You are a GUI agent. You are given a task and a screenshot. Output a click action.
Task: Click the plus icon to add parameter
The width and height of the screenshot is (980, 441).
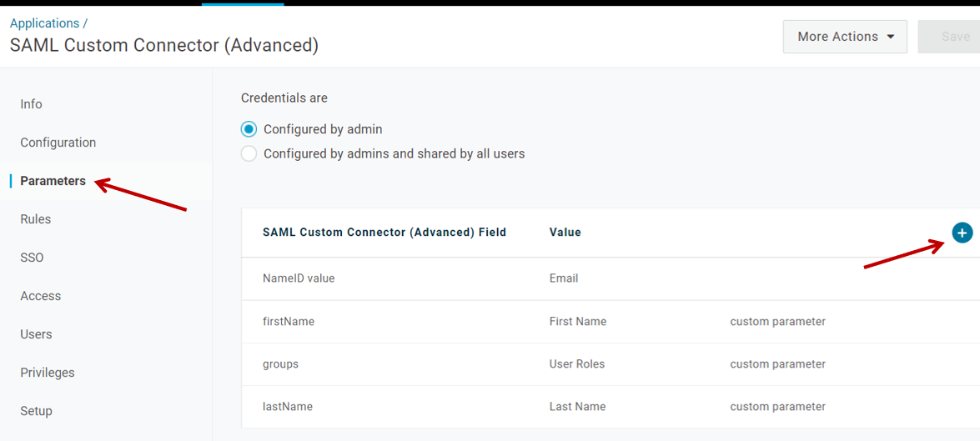point(962,233)
